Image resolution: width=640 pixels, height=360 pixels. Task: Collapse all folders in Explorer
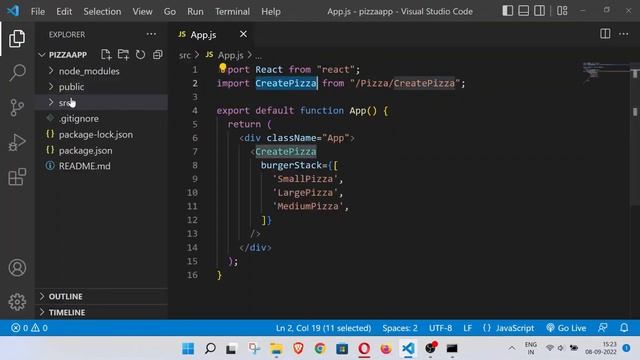pos(158,55)
